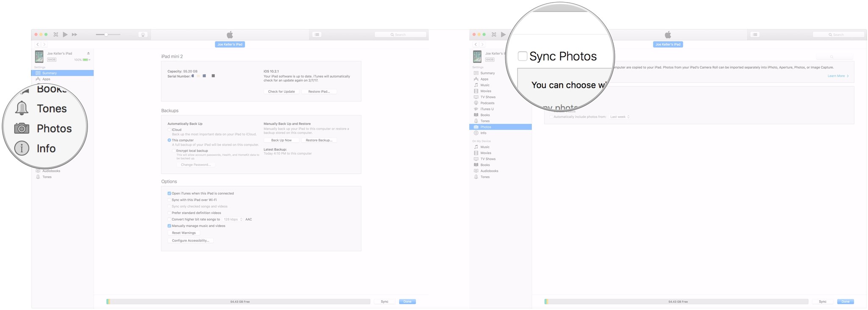Go back using the left window's back chevron
This screenshot has width=868, height=310.
tap(38, 44)
